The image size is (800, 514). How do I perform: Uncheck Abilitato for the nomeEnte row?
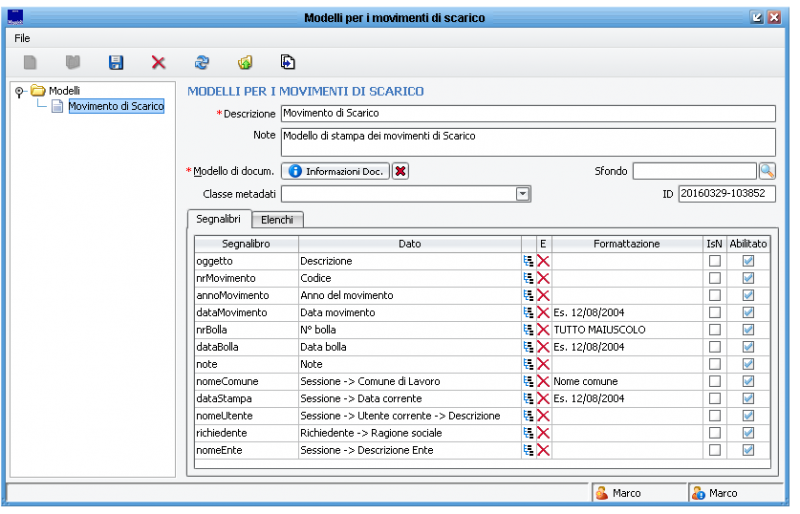748,450
